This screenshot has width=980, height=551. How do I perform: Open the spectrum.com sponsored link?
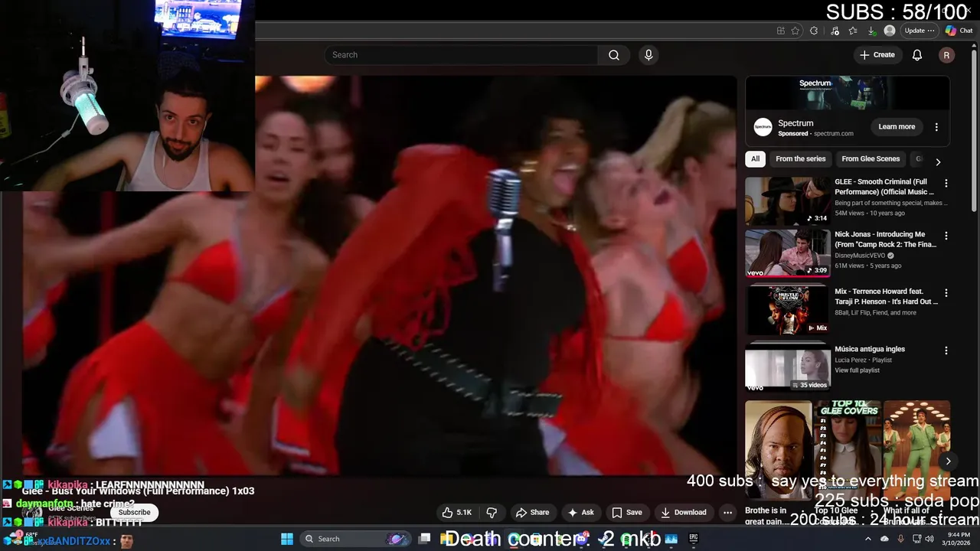(x=834, y=134)
